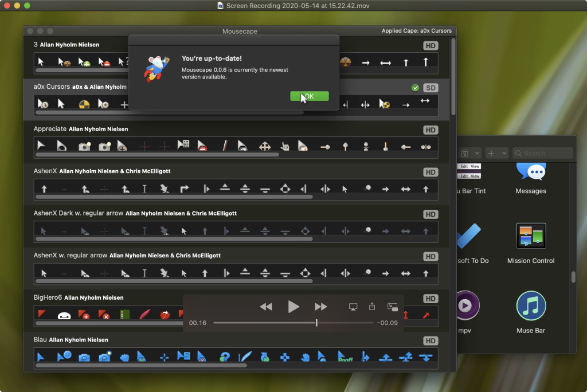Click the yellow beach ball cursor in a0x Cursors
This screenshot has width=587, height=392.
point(84,104)
